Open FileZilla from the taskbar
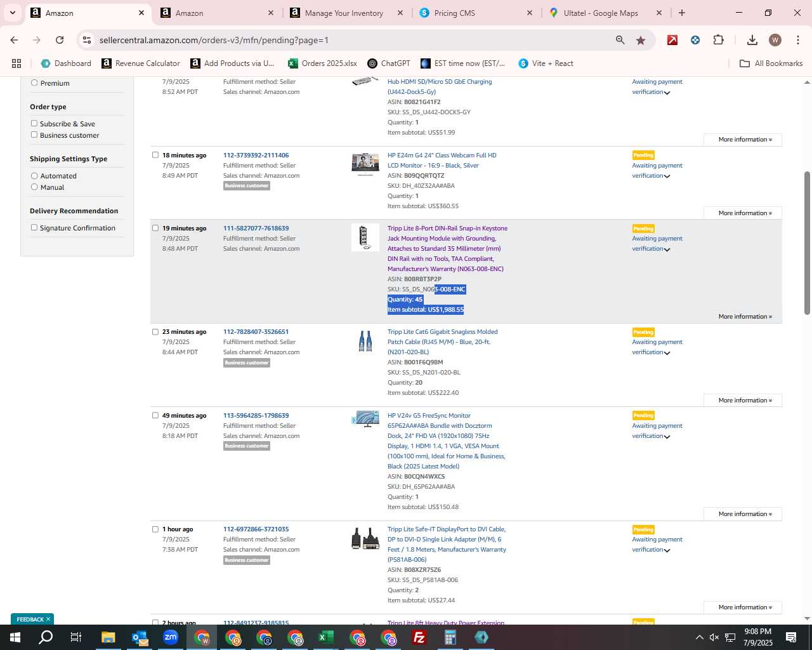This screenshot has height=650, width=812. coord(419,637)
